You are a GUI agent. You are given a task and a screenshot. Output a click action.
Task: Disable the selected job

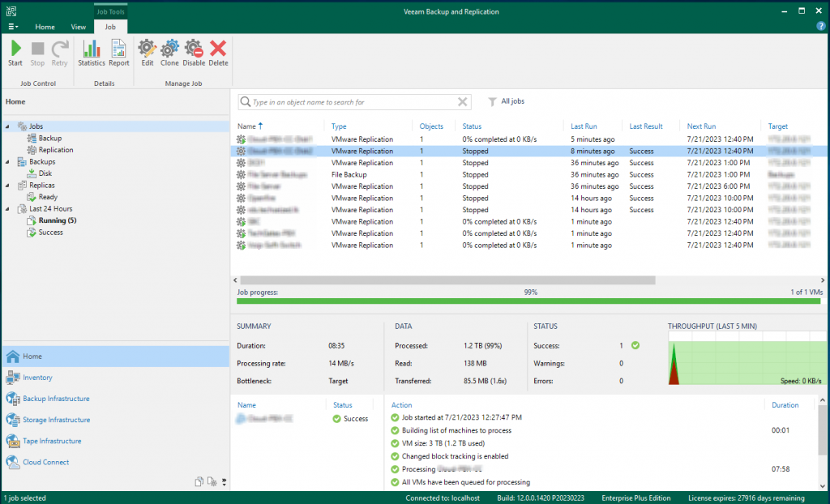[194, 53]
